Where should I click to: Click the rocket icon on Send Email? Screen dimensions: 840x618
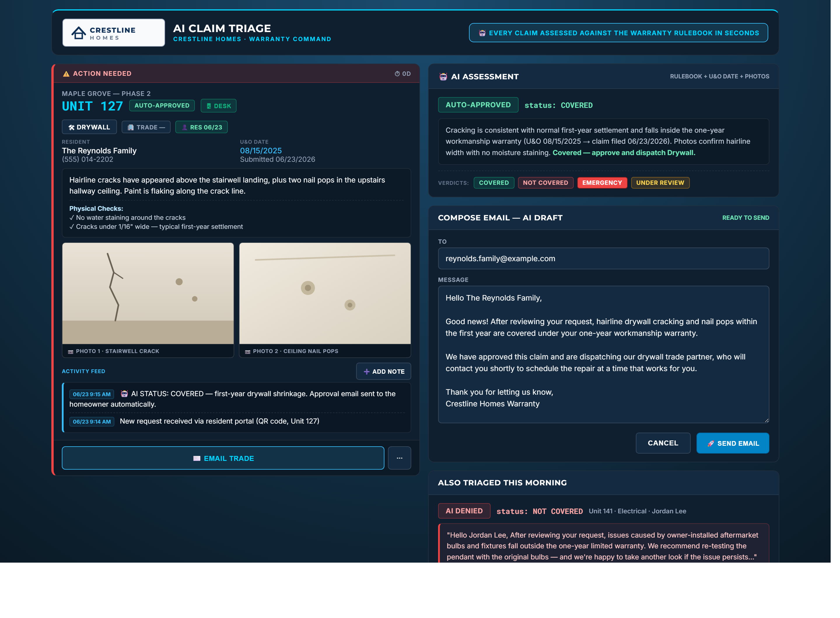pyautogui.click(x=711, y=443)
